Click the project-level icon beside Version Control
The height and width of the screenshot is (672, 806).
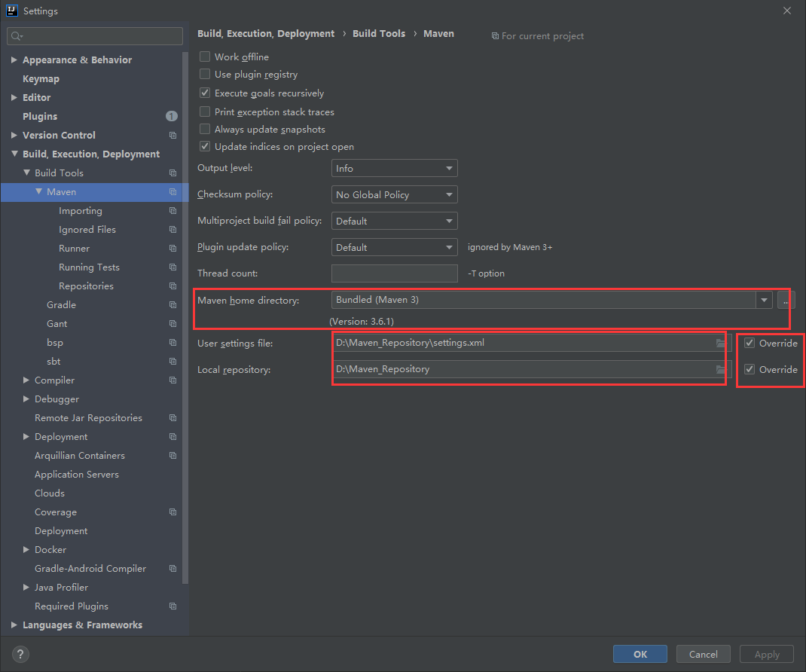pos(172,135)
